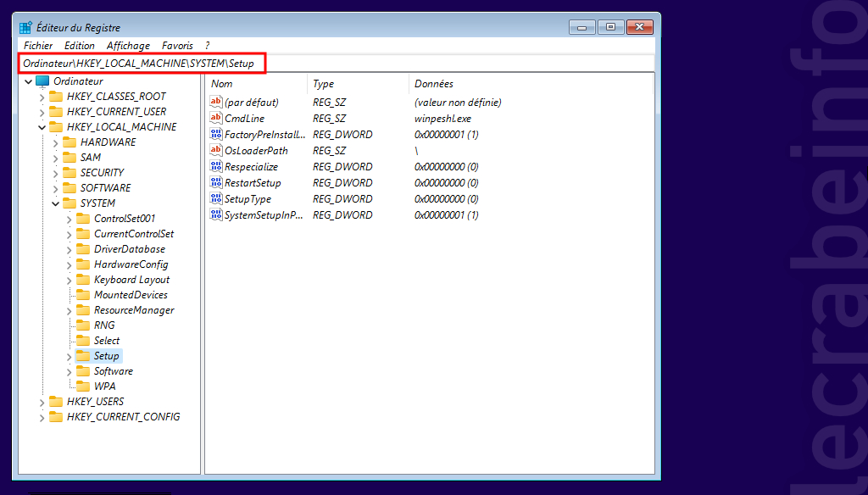The width and height of the screenshot is (868, 495).
Task: Collapse the SYSTEM key
Action: (x=55, y=203)
